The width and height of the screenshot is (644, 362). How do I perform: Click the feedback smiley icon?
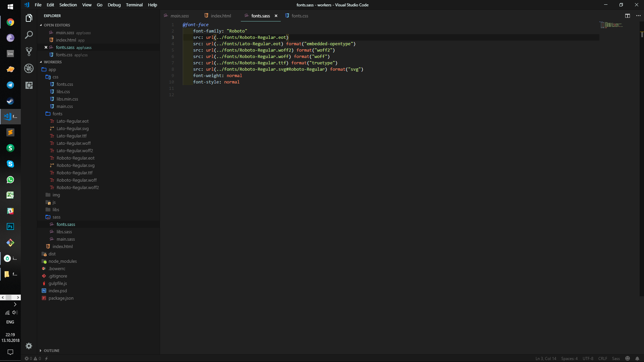tap(628, 358)
